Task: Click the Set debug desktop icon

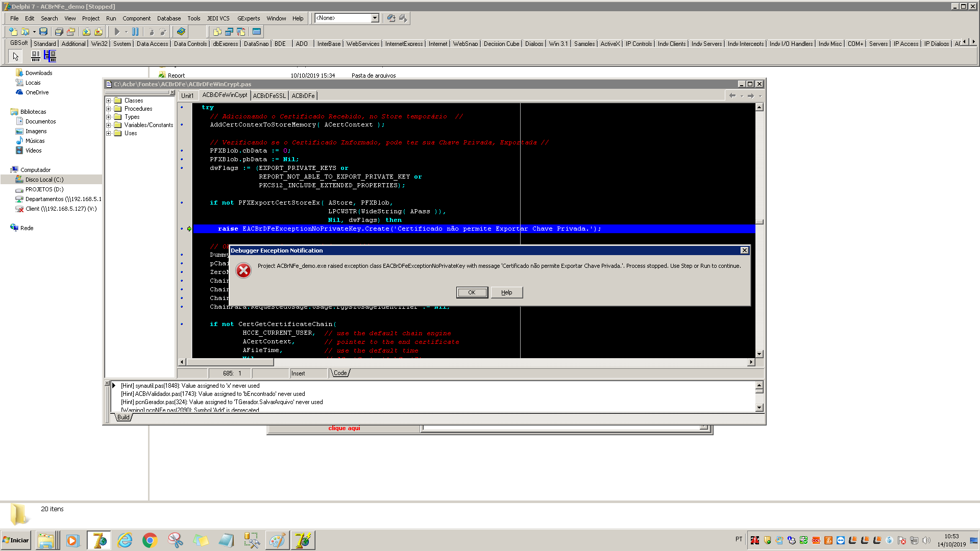Action: point(403,18)
